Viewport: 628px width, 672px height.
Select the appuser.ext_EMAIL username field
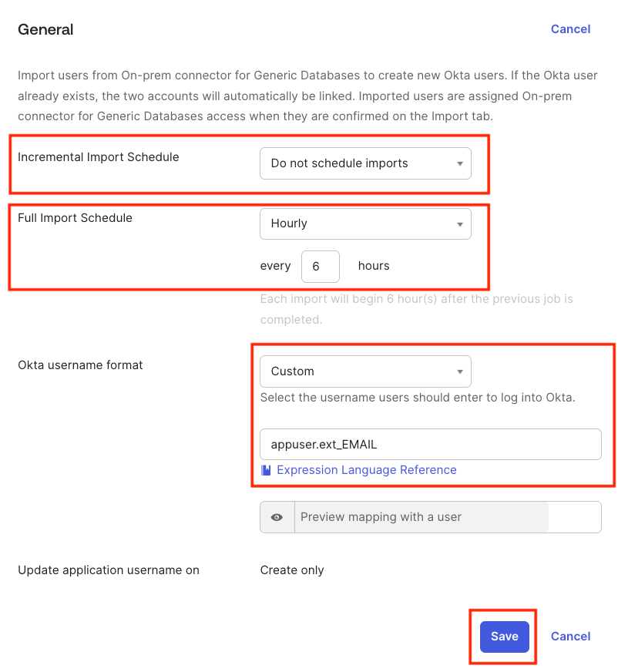coord(430,444)
